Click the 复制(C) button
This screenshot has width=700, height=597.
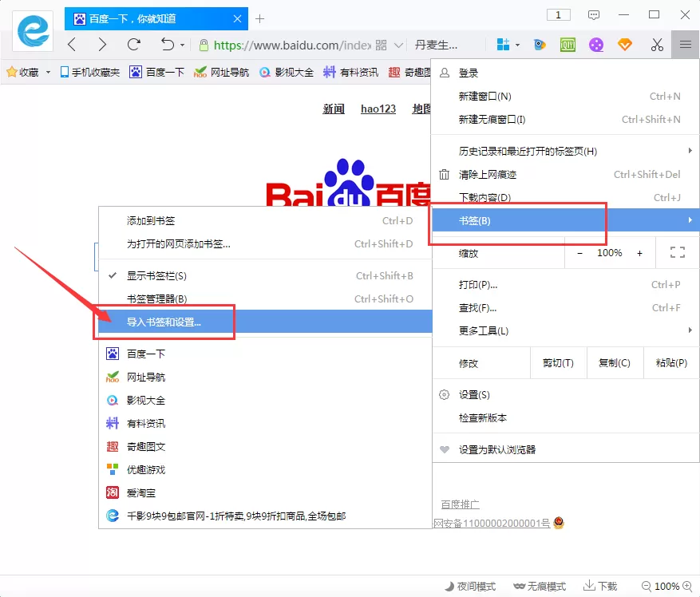point(615,363)
